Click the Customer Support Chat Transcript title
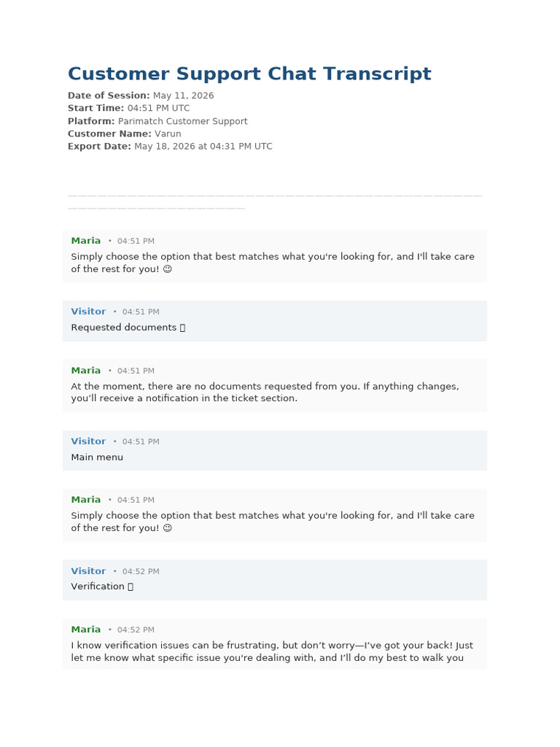560x747 pixels. [249, 74]
